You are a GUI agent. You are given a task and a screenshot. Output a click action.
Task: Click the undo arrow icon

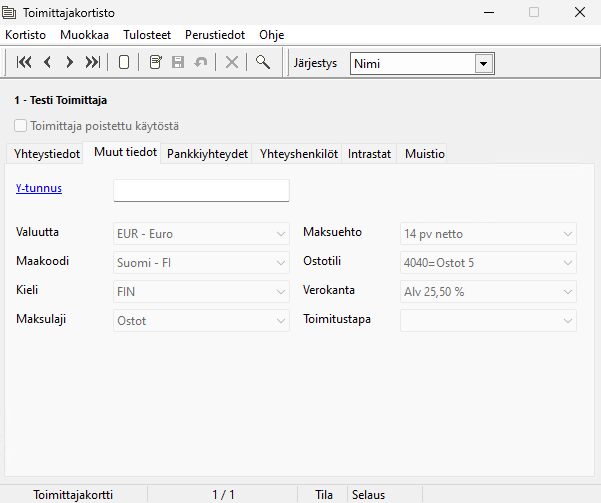point(200,62)
